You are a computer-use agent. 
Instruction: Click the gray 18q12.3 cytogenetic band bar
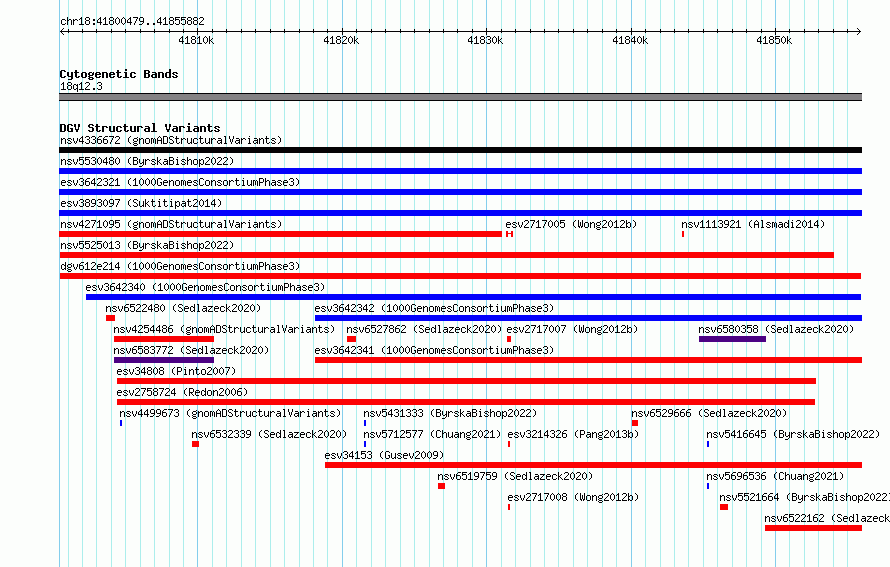pyautogui.click(x=460, y=97)
